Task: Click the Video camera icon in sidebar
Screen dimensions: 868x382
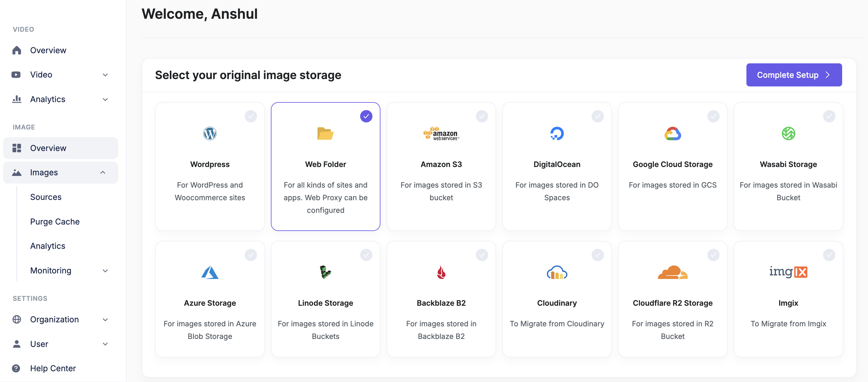Action: (16, 74)
